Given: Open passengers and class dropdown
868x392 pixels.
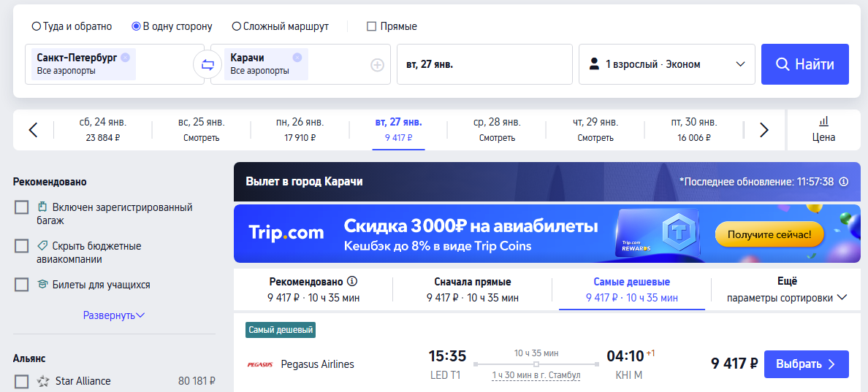Looking at the screenshot, I should tap(666, 64).
